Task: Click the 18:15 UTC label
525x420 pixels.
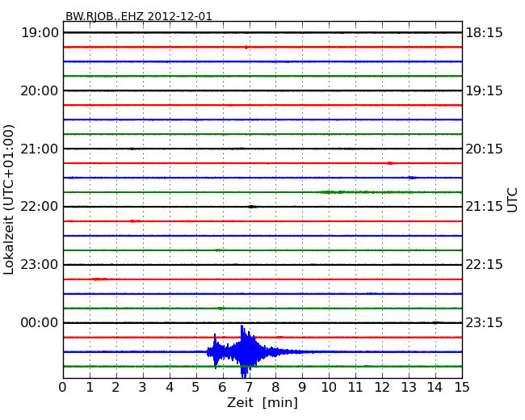Action: coord(484,33)
